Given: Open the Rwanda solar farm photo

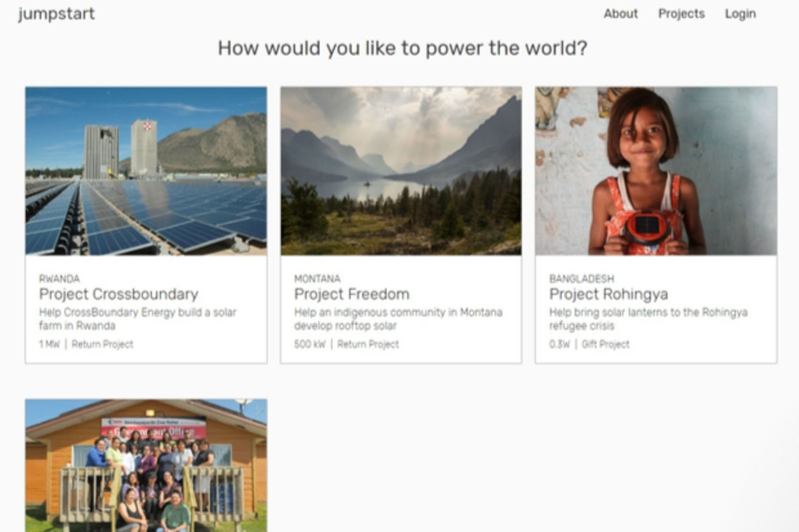Looking at the screenshot, I should [x=146, y=171].
